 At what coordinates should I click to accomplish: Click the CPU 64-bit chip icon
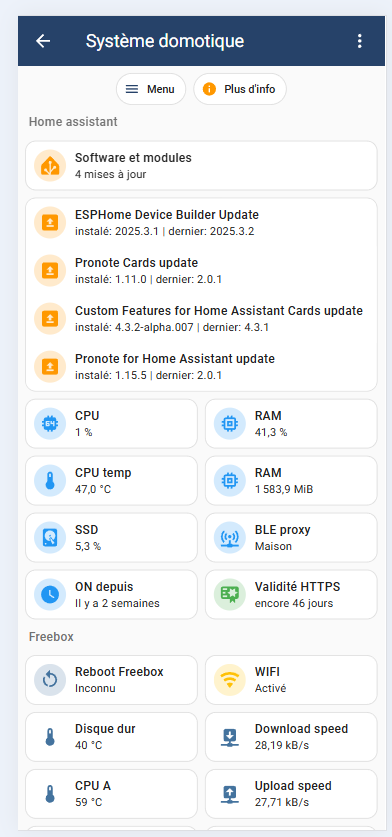click(50, 424)
